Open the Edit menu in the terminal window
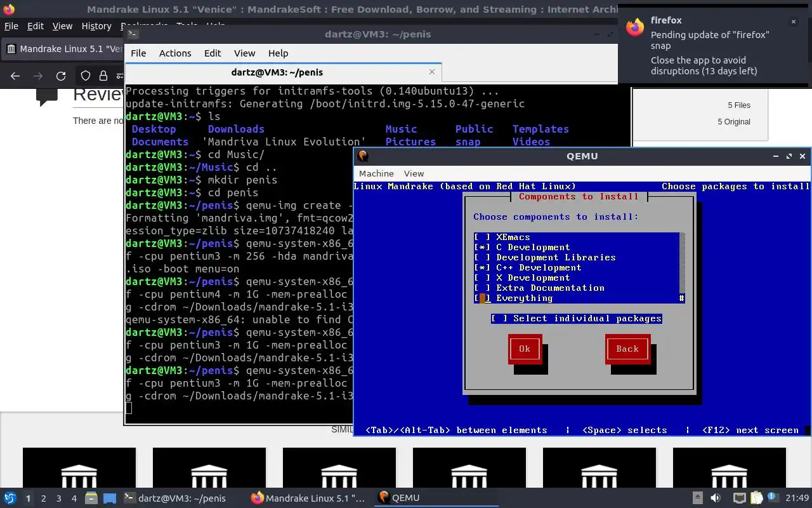Screen dimensions: 812x508 click(213, 53)
